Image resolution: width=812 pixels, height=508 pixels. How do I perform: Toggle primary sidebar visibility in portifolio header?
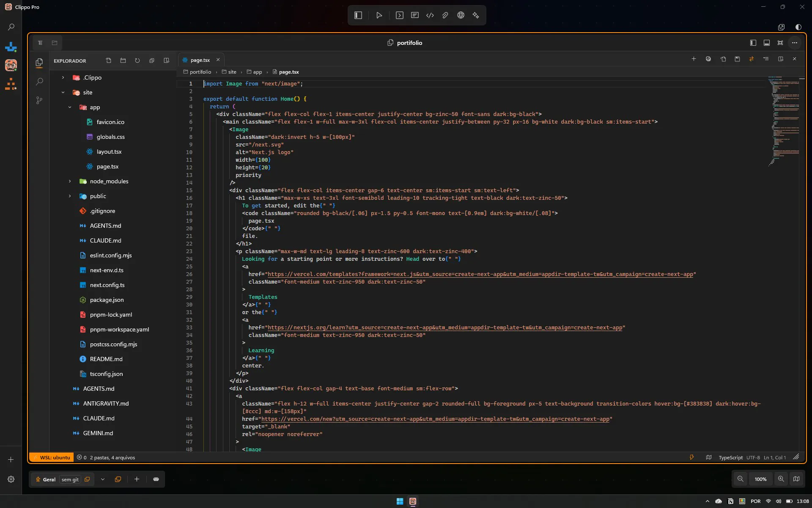[753, 43]
